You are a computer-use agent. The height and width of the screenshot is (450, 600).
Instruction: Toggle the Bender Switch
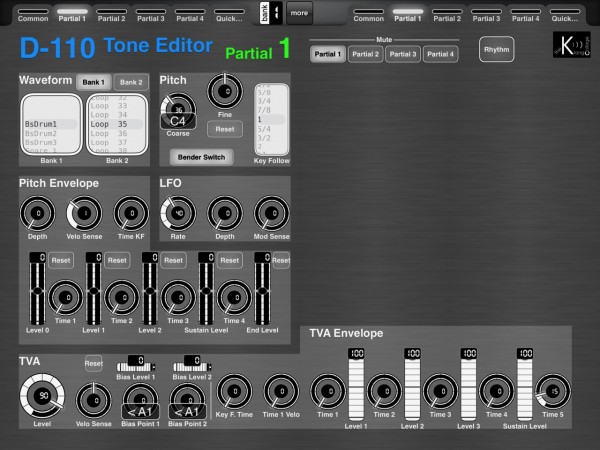[x=201, y=157]
